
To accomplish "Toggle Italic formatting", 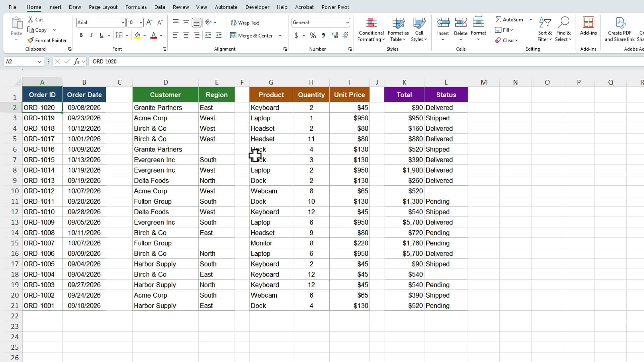I will (x=91, y=35).
